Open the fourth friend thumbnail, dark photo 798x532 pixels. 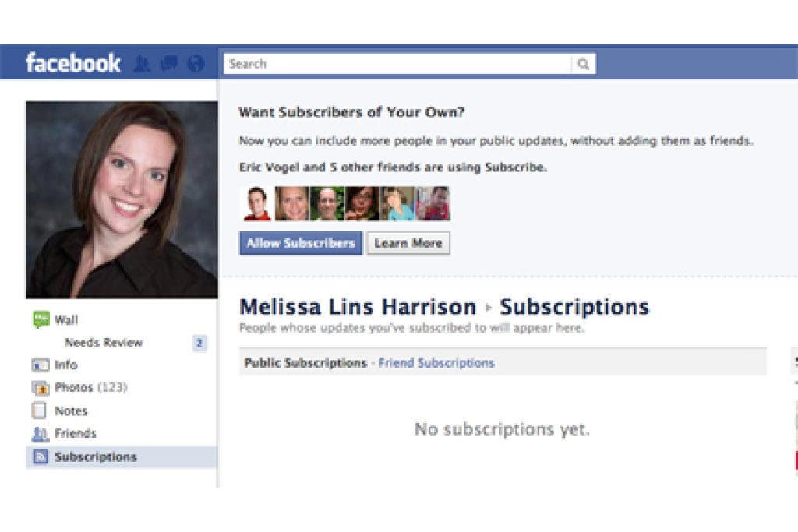tap(362, 203)
